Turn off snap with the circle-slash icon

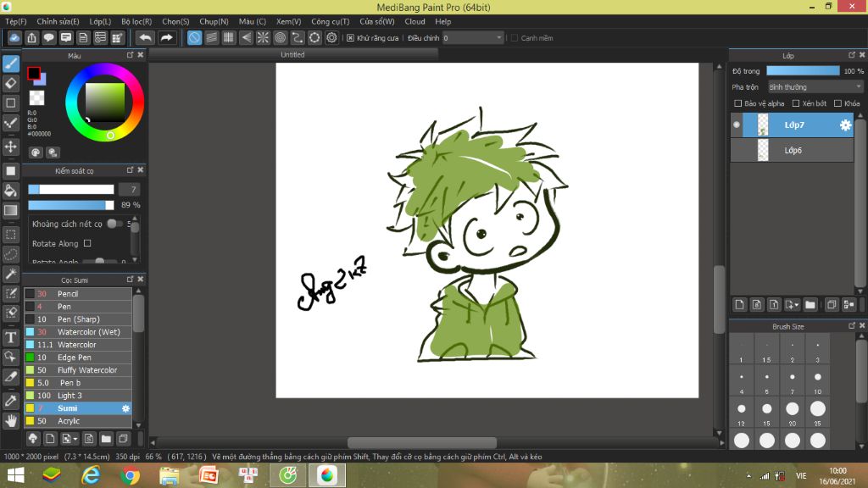click(194, 37)
